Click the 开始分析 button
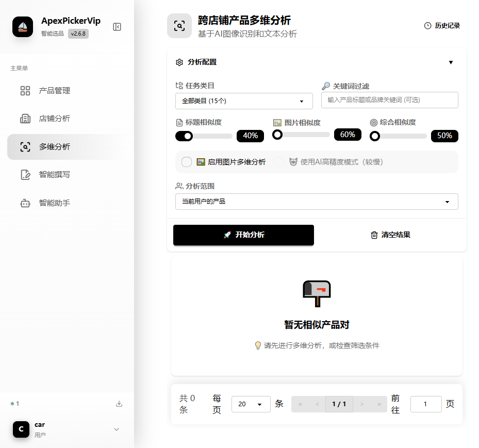The height and width of the screenshot is (448, 479). pos(243,235)
